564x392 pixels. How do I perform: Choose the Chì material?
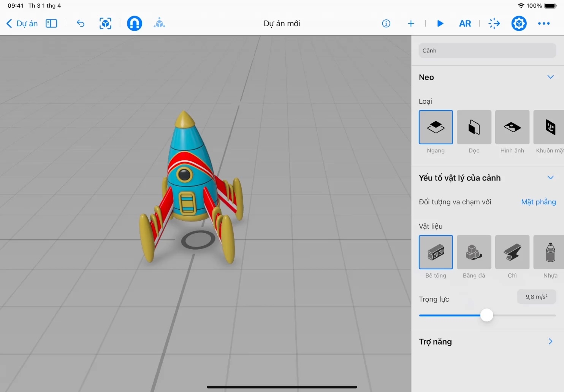coord(512,252)
